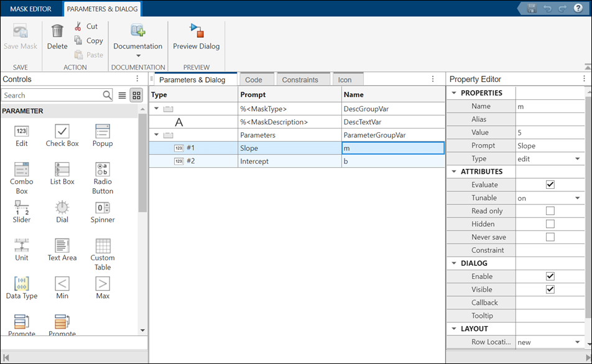Toggle the Enable checkbox under Dialog
Viewport: 592px width, 364px height.
[550, 276]
